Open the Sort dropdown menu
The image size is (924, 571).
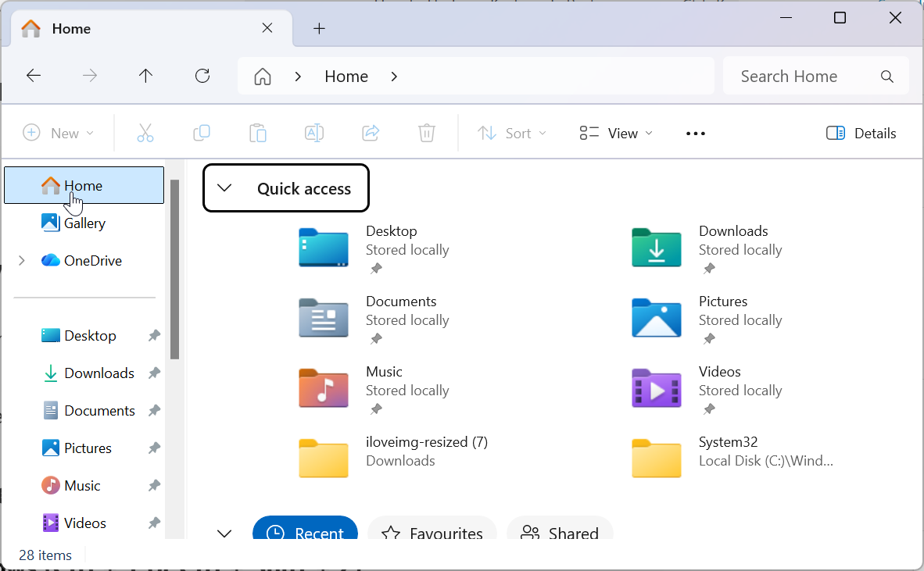[512, 133]
